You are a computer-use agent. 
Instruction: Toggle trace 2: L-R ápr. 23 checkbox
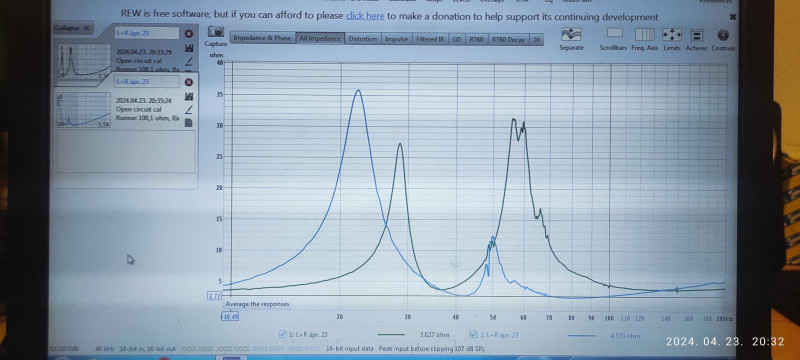(473, 335)
